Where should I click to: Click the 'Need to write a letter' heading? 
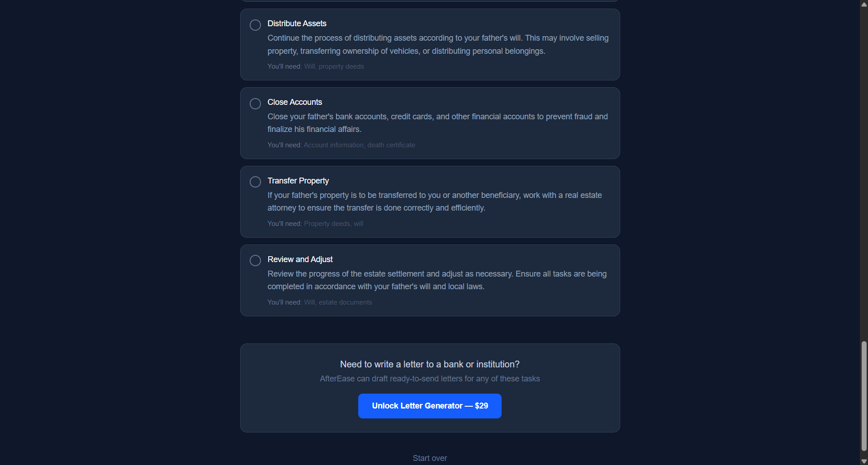tap(429, 364)
